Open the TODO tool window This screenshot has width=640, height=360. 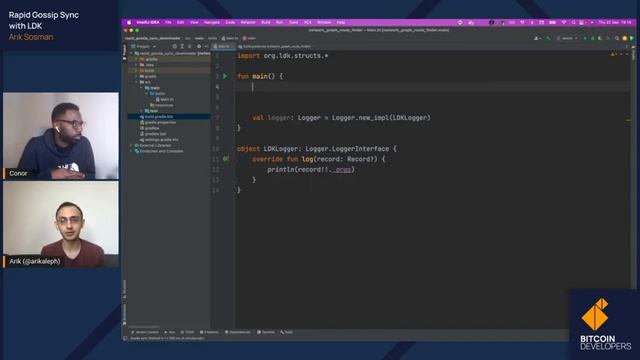[187, 332]
